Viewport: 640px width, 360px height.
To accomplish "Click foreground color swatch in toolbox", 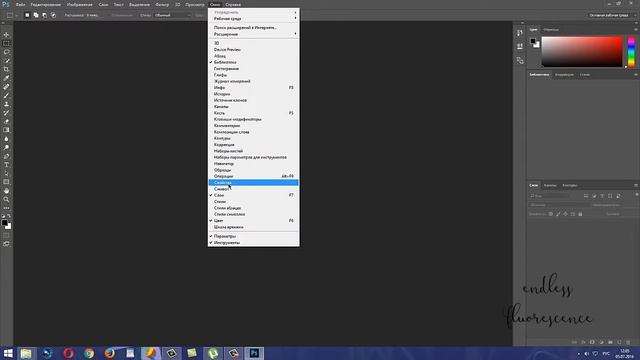I will (x=4, y=223).
